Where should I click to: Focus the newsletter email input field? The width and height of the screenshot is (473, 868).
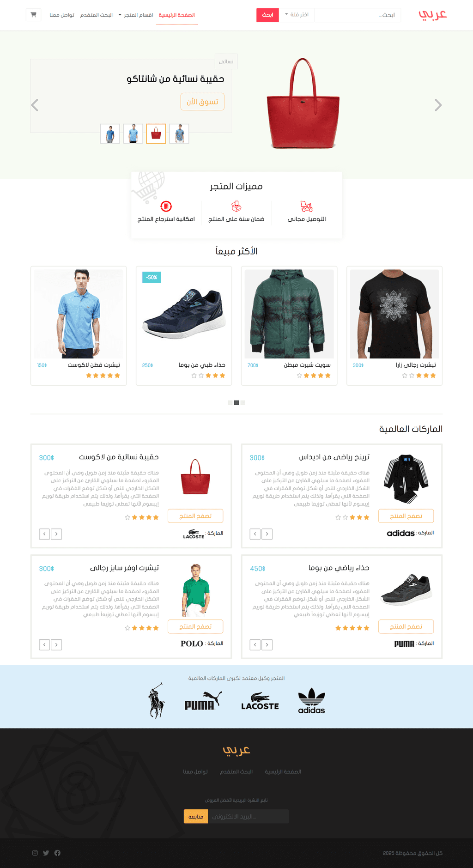point(249,816)
